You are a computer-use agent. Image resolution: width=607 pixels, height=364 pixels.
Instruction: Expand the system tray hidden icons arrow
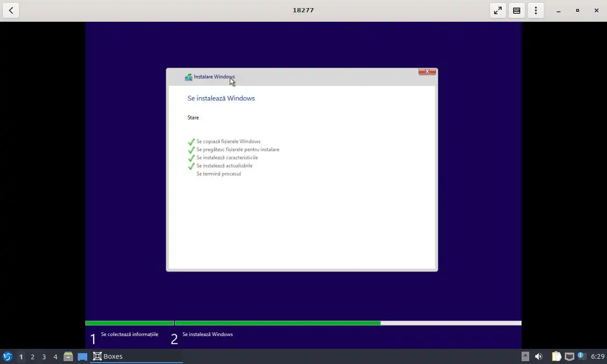[x=525, y=356]
